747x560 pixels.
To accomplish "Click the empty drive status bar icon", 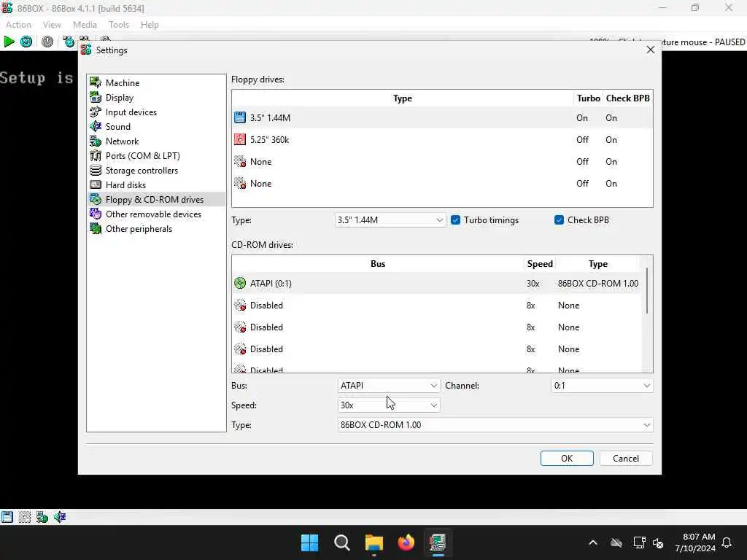I will (x=25, y=517).
